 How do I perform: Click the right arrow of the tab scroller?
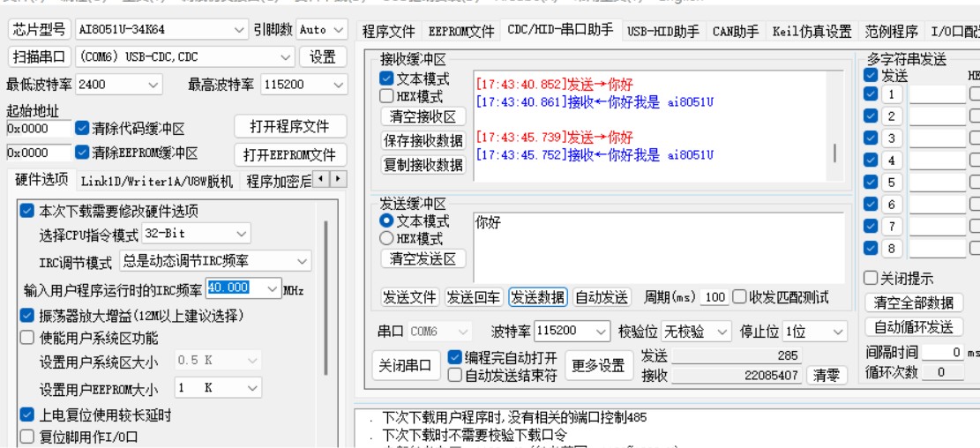(338, 179)
